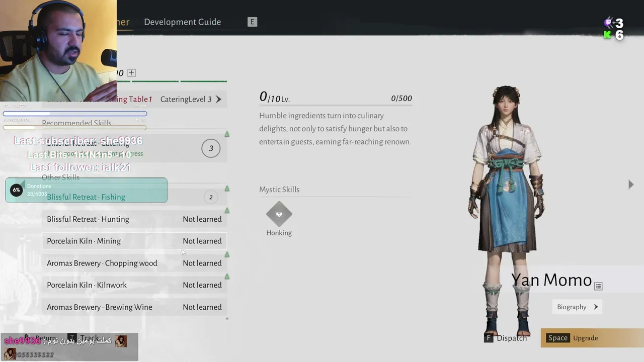Select Porcelain Kiln · Mining skill
Screen dimensions: 644x362
[x=134, y=241]
